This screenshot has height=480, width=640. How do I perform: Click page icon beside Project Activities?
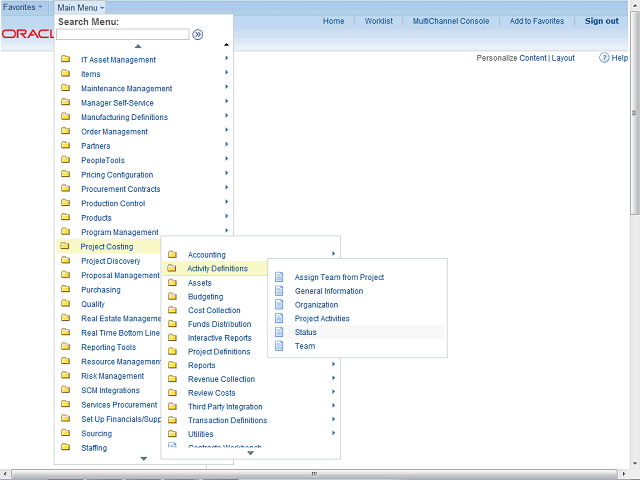[279, 318]
